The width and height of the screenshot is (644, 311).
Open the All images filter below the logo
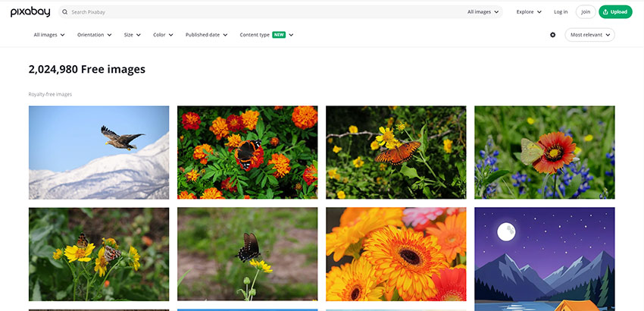(49, 35)
